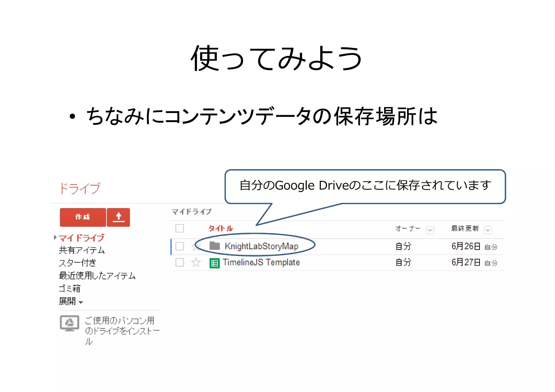Check the KnightLabStoryMap row checkbox
555x392 pixels.
pyautogui.click(x=180, y=246)
